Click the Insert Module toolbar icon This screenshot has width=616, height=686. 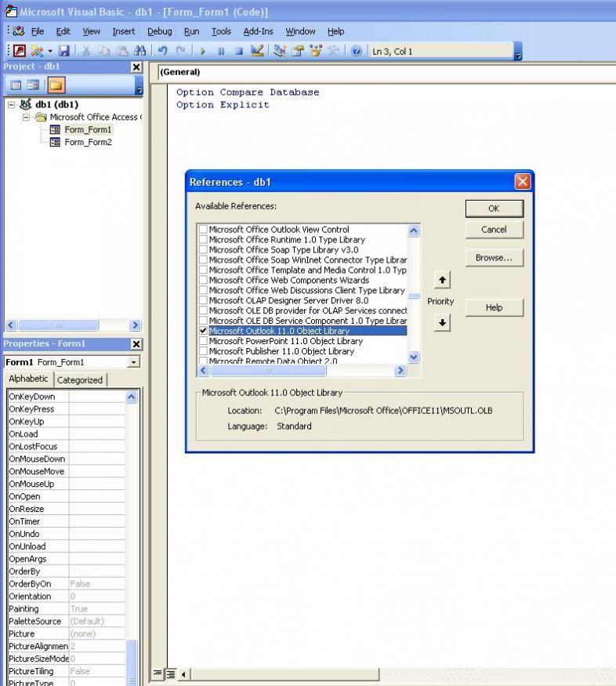[x=37, y=51]
